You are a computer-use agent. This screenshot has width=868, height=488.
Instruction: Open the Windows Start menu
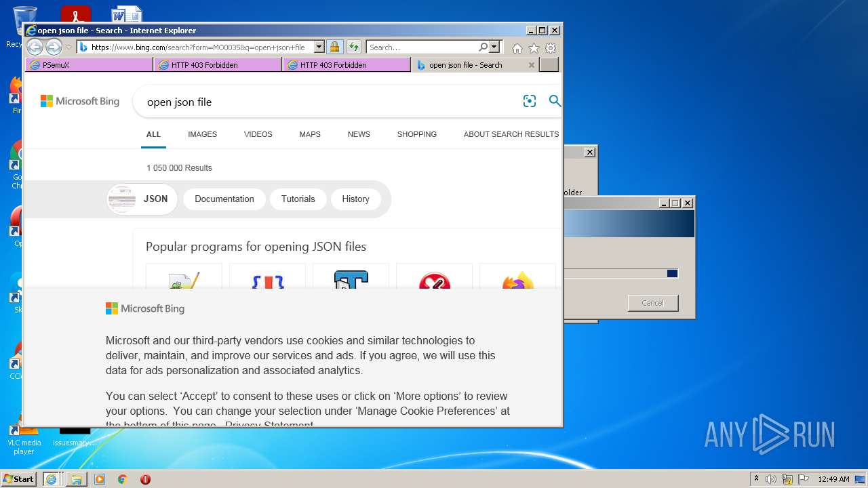pyautogui.click(x=19, y=479)
